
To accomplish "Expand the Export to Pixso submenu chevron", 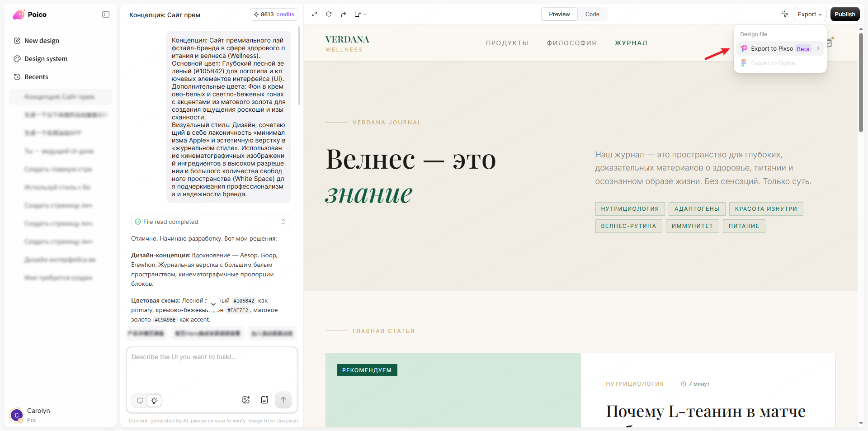I will pos(818,49).
